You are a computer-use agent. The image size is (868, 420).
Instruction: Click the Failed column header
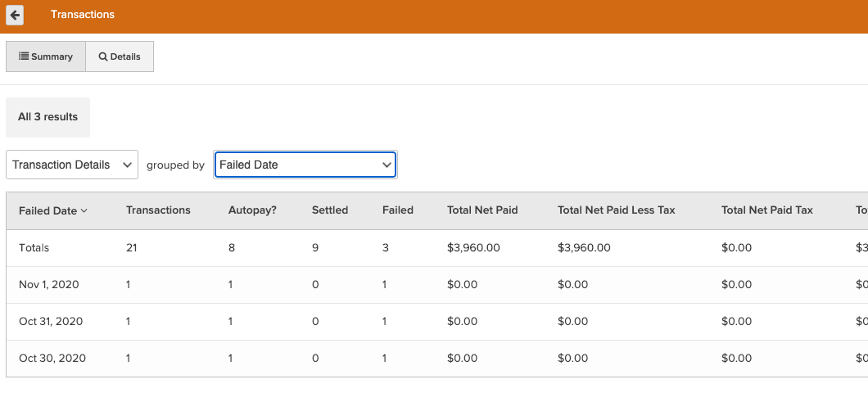click(397, 210)
